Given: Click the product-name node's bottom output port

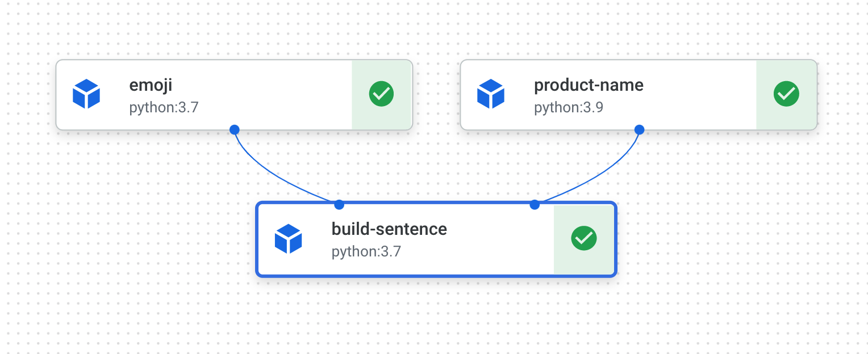Looking at the screenshot, I should coord(639,129).
